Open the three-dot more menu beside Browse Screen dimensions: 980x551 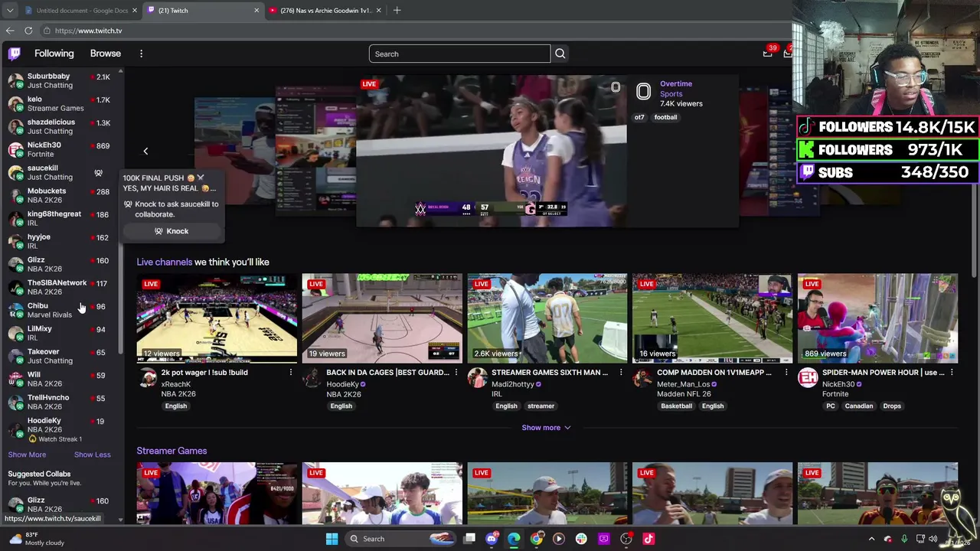141,54
